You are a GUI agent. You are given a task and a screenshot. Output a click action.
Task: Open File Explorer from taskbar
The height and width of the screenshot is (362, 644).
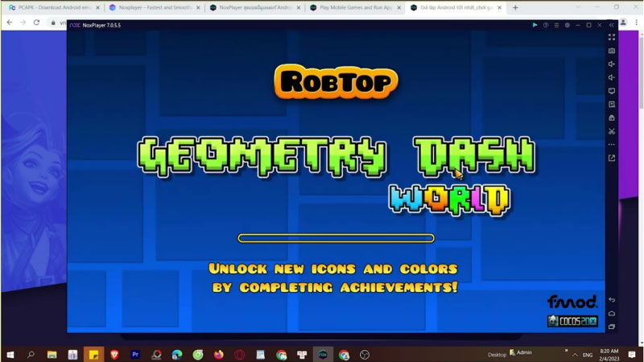(x=52, y=355)
